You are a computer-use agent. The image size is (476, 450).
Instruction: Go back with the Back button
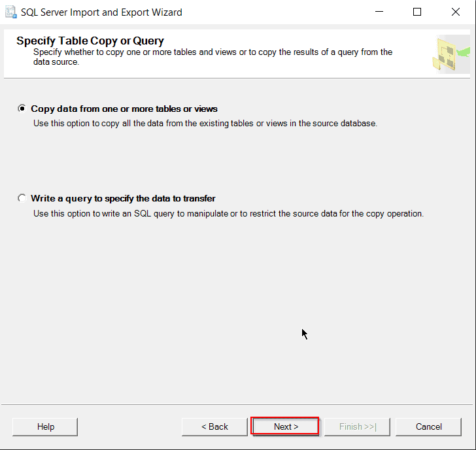tap(214, 426)
